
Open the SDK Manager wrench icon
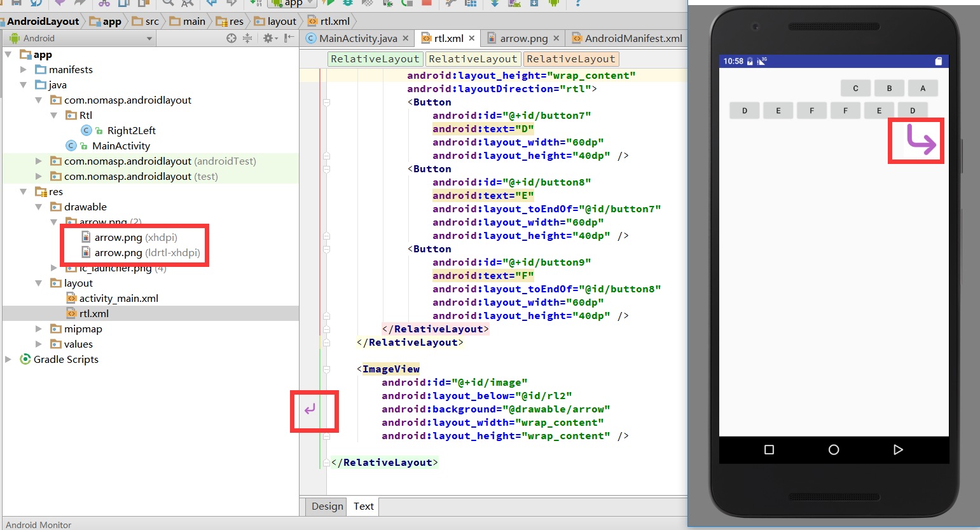[449, 4]
